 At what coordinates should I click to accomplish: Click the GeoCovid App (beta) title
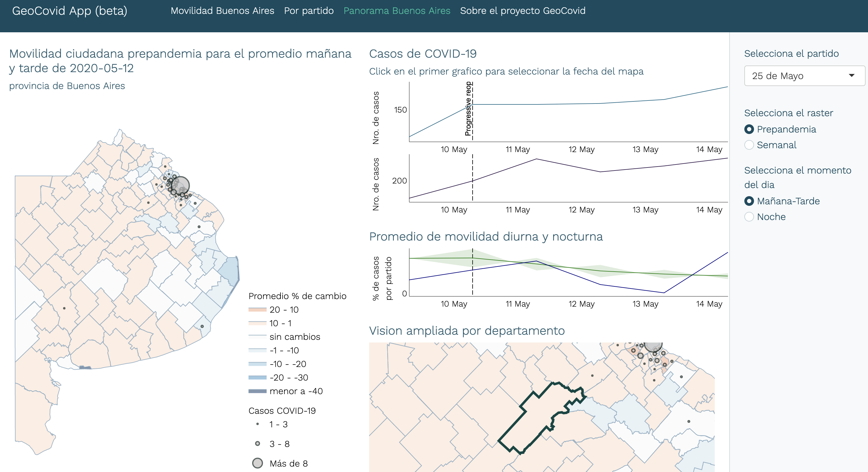click(x=70, y=11)
